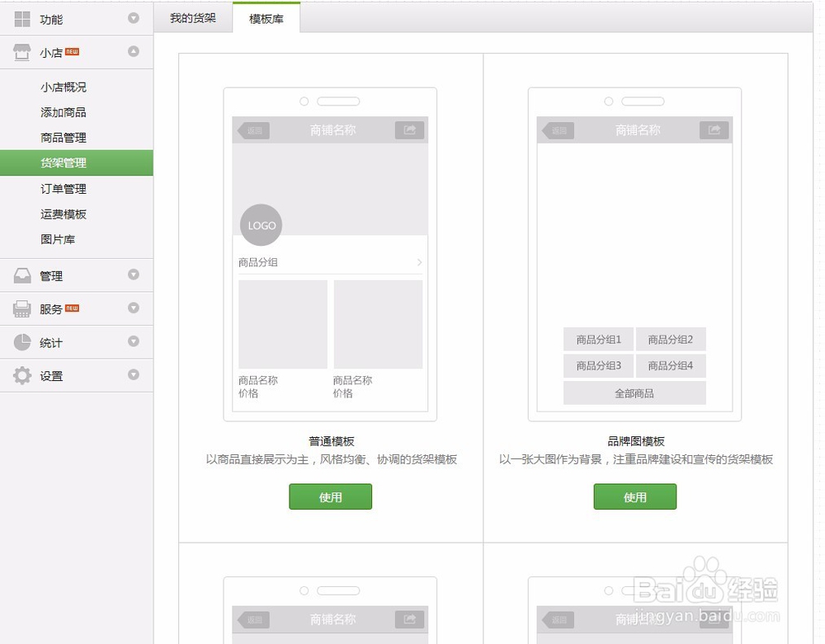Switch to the 我的货架 tab
The width and height of the screenshot is (825, 644).
[192, 16]
